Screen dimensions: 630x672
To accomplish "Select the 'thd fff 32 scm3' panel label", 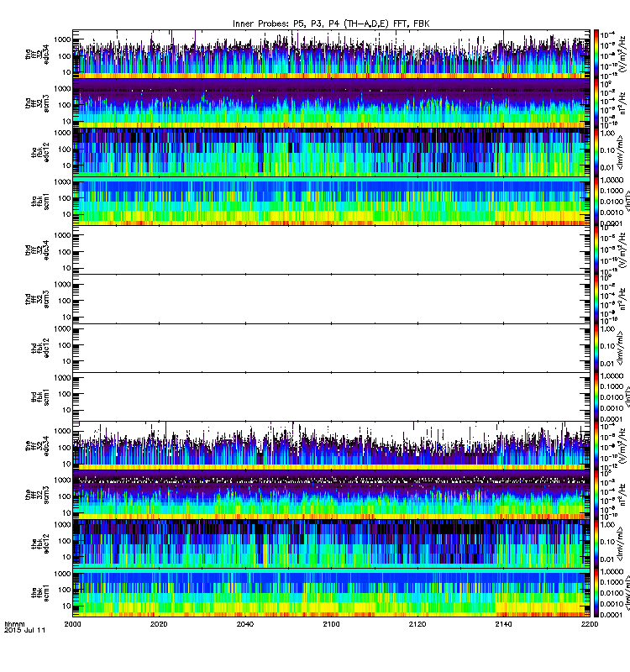I will click(37, 299).
